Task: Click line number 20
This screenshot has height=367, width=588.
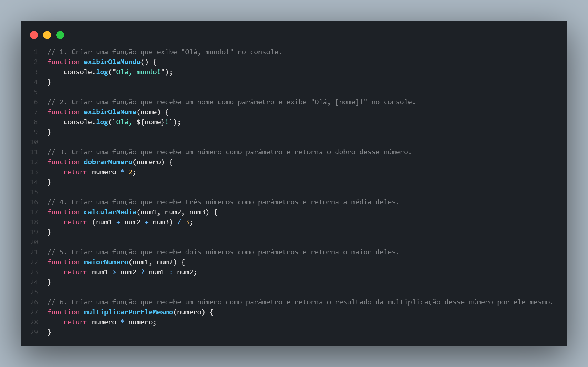Action: click(x=34, y=242)
